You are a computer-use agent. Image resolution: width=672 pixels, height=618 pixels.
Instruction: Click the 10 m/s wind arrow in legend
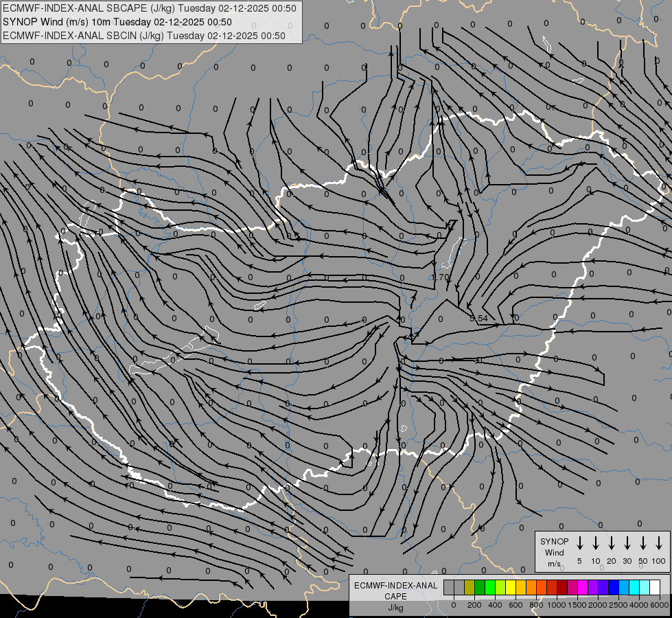[596, 543]
